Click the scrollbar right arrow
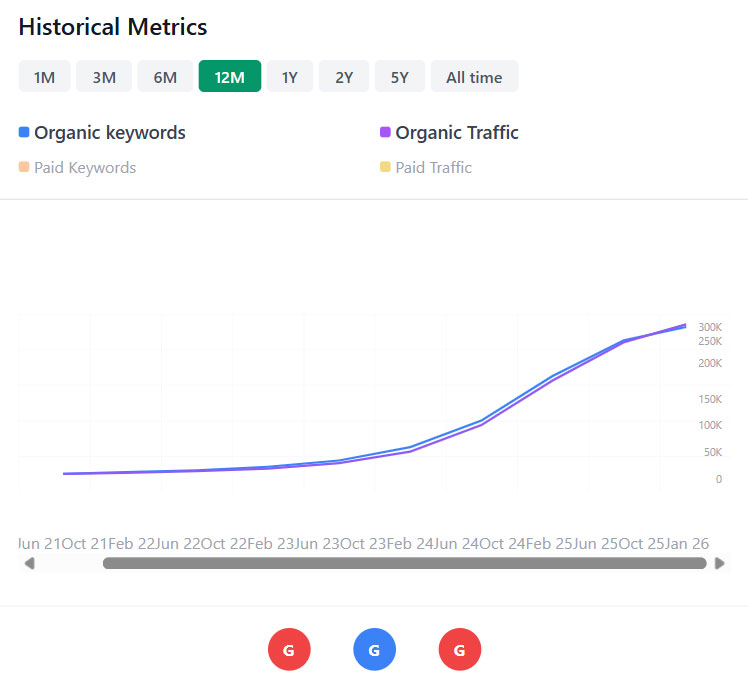The image size is (748, 681). pos(719,563)
